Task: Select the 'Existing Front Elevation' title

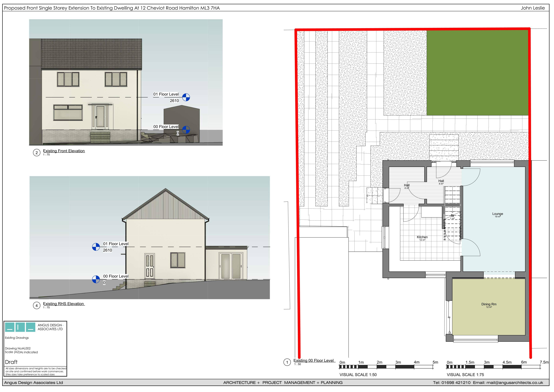Action: (x=64, y=151)
